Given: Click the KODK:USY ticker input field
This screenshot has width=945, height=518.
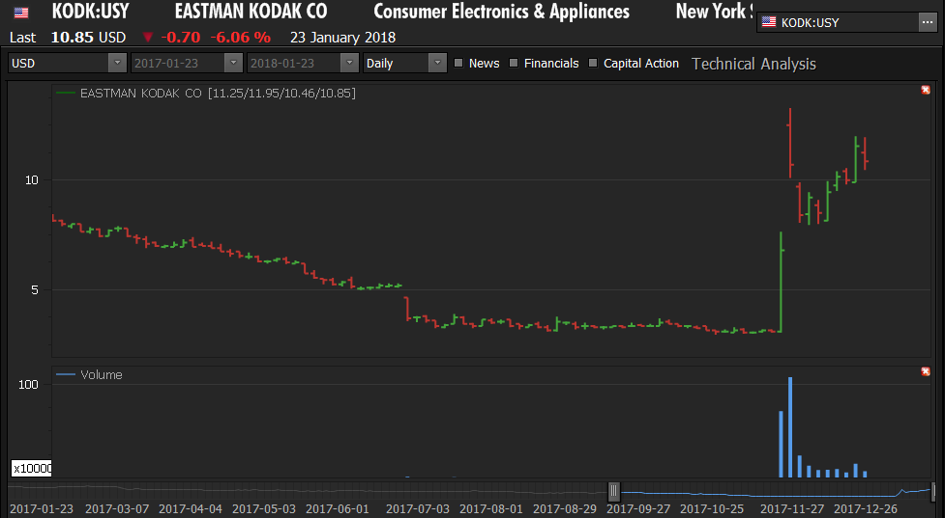Looking at the screenshot, I should [x=838, y=22].
